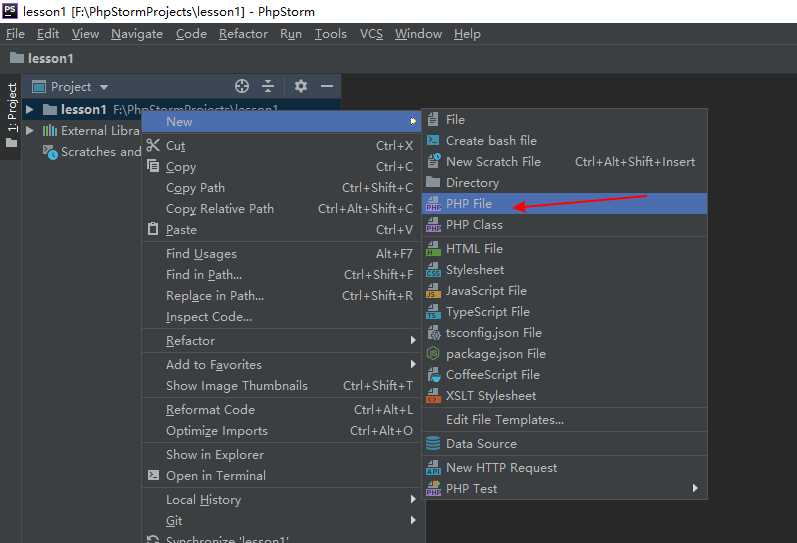Open the File menu
Image resolution: width=797 pixels, height=543 pixels.
coord(15,34)
